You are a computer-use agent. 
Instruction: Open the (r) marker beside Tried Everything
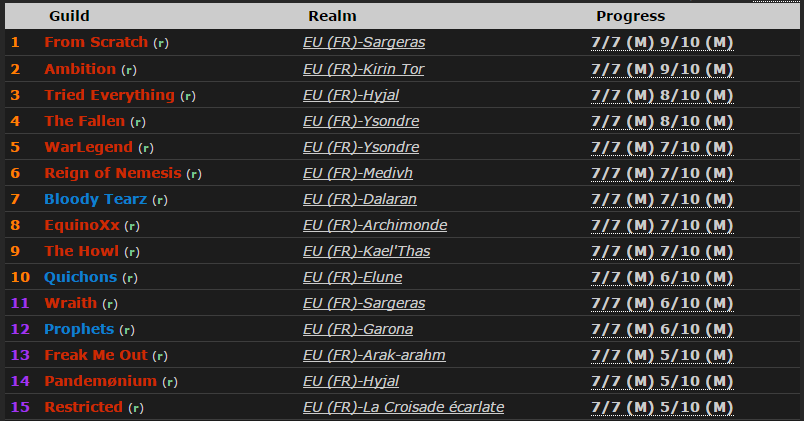(x=188, y=96)
